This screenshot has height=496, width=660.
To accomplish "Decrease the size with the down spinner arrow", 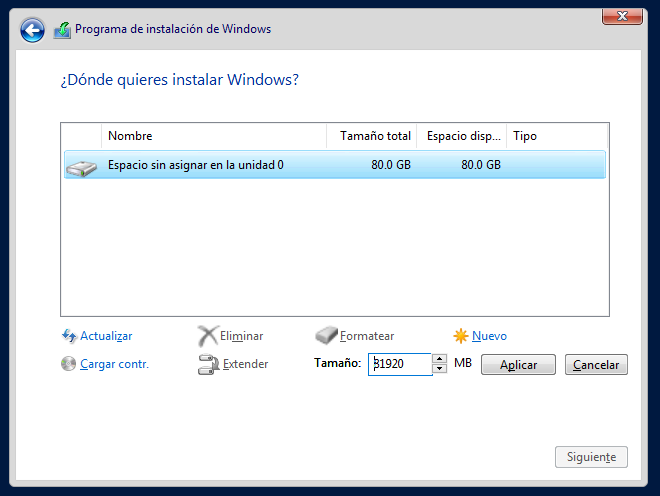I will [439, 369].
